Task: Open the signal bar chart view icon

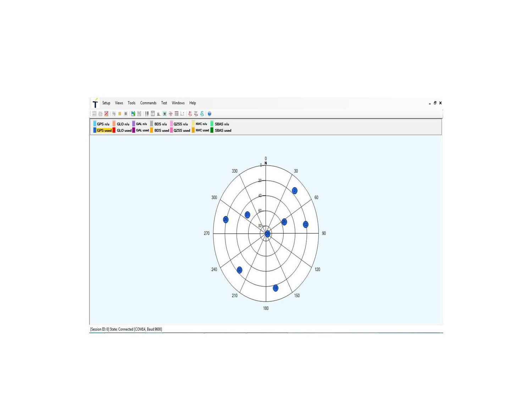Action: pos(159,114)
